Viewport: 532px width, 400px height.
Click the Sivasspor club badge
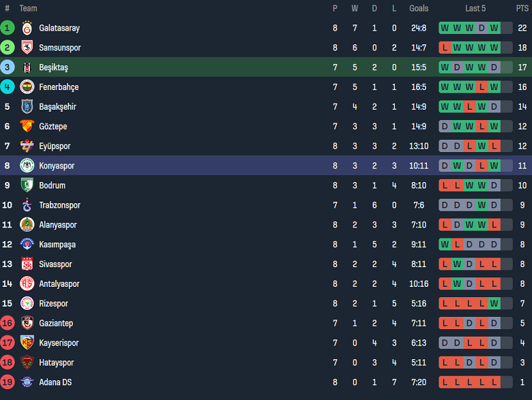tap(27, 264)
